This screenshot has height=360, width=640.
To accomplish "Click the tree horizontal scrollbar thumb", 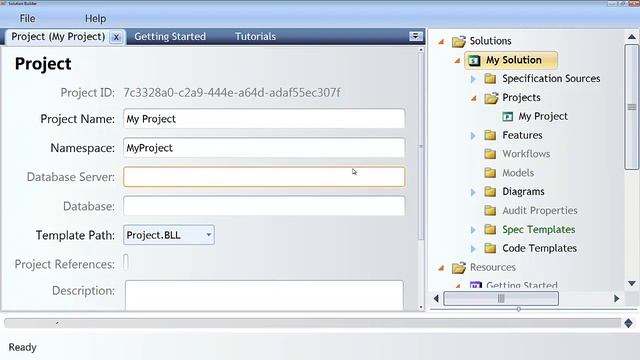I will coord(501,299).
